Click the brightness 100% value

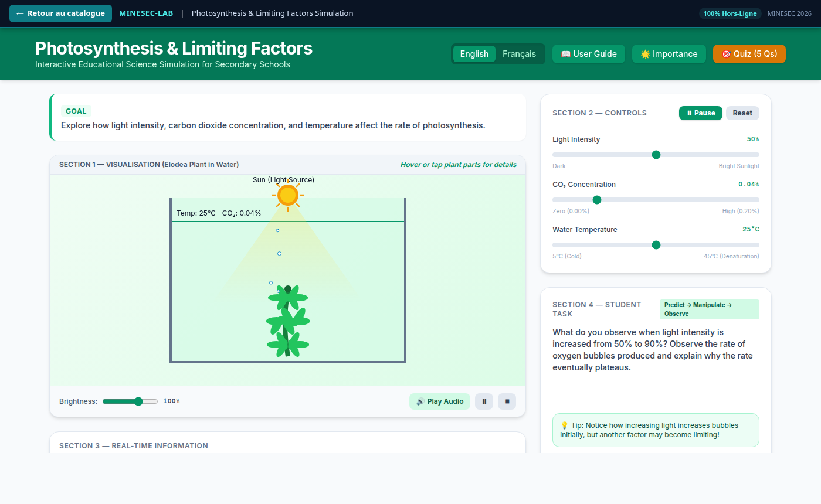[x=171, y=401]
